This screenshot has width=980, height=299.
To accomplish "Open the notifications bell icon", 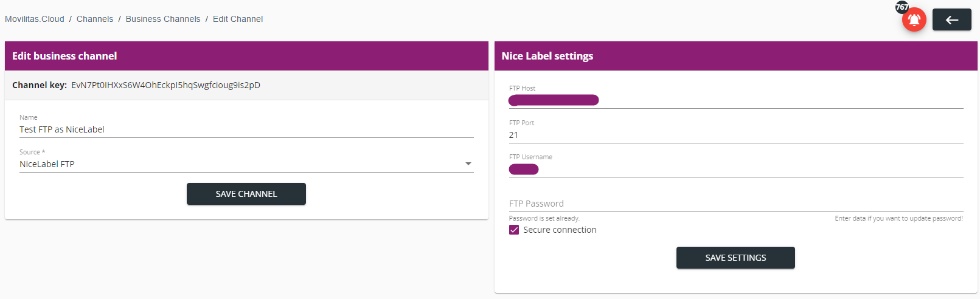I will 914,20.
